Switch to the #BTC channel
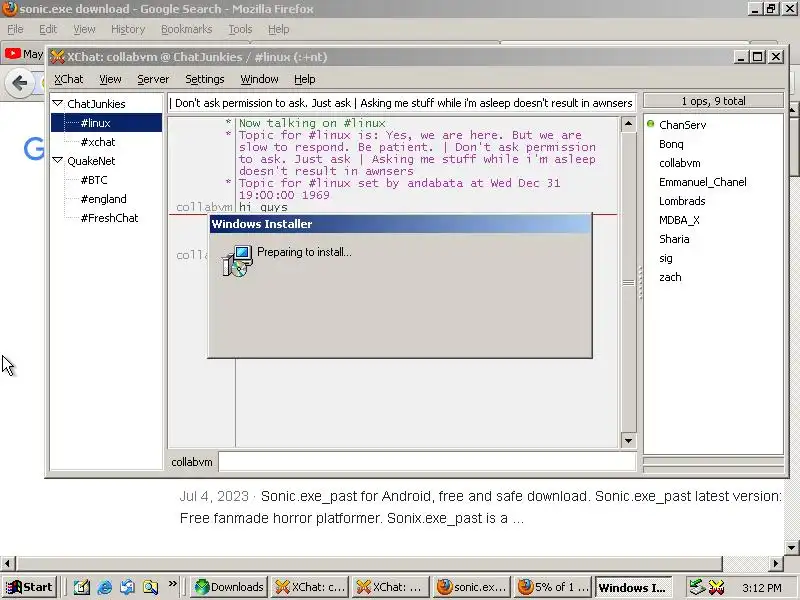Image resolution: width=800 pixels, height=600 pixels. pyautogui.click(x=94, y=180)
